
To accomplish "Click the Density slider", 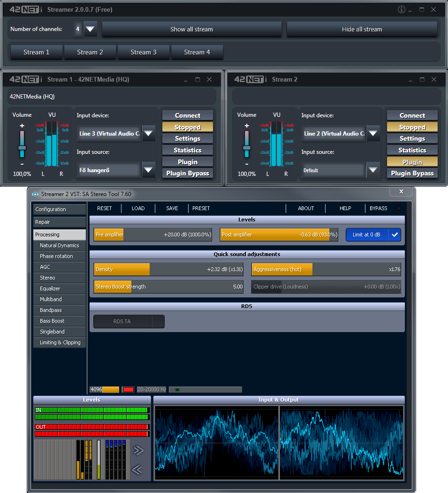I will (169, 269).
